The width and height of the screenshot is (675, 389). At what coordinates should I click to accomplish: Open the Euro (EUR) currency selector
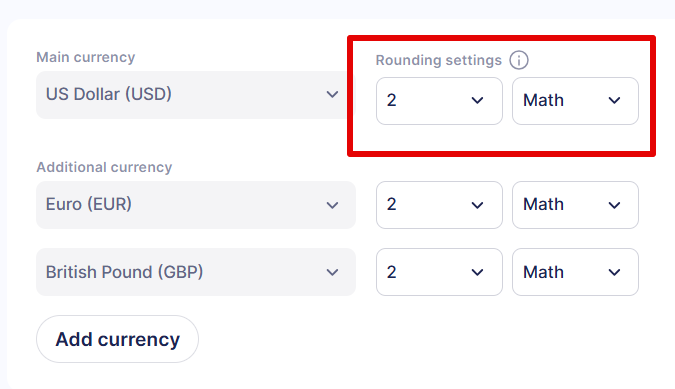pos(196,205)
